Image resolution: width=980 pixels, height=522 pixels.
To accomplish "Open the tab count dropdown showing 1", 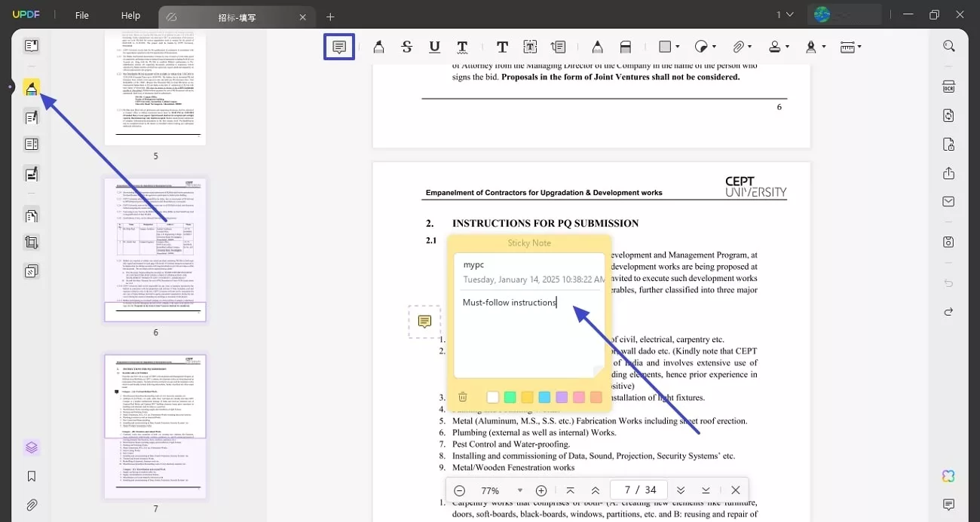I will 785,14.
